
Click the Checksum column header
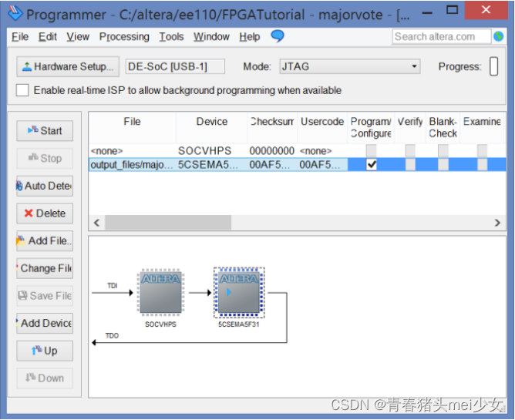point(272,127)
